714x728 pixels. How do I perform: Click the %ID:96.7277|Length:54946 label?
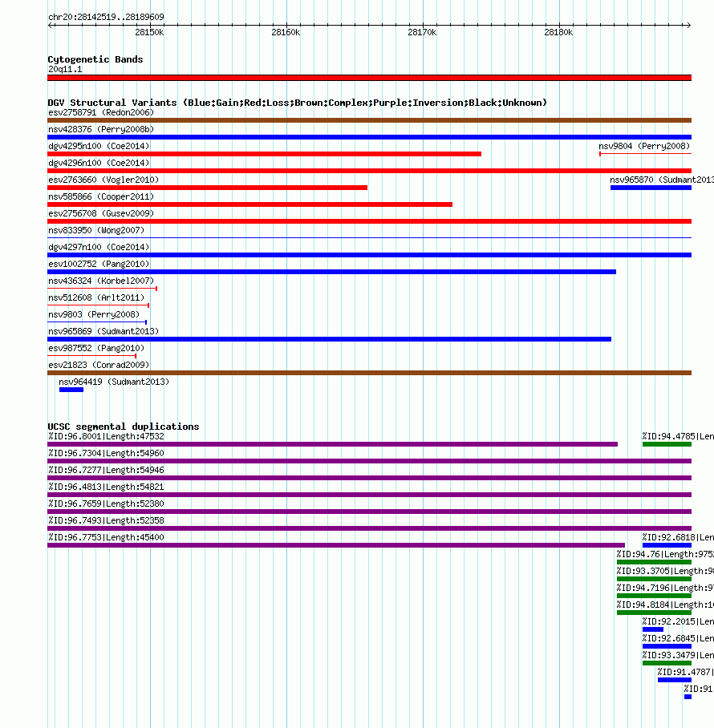tap(106, 470)
